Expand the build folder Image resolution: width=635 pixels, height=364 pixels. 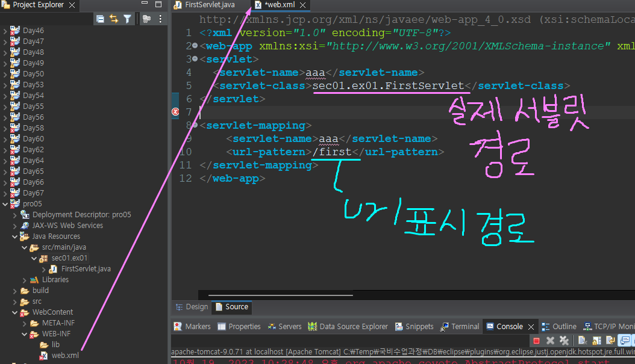14,291
